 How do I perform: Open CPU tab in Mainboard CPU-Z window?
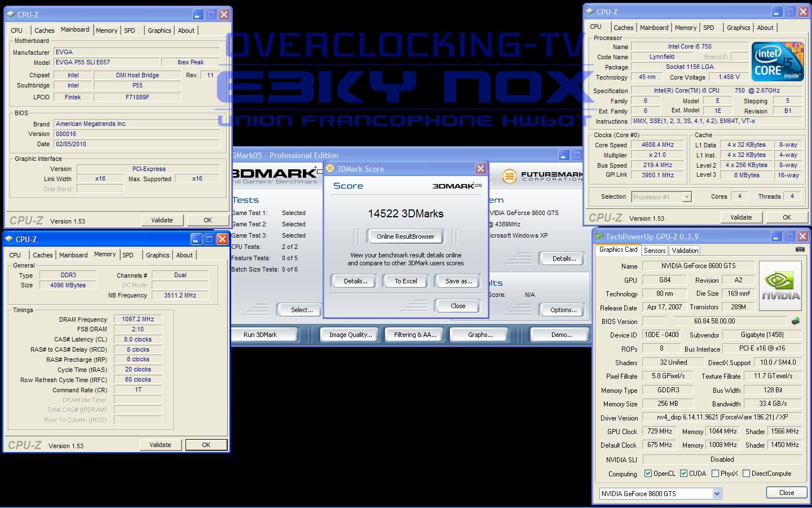click(17, 30)
